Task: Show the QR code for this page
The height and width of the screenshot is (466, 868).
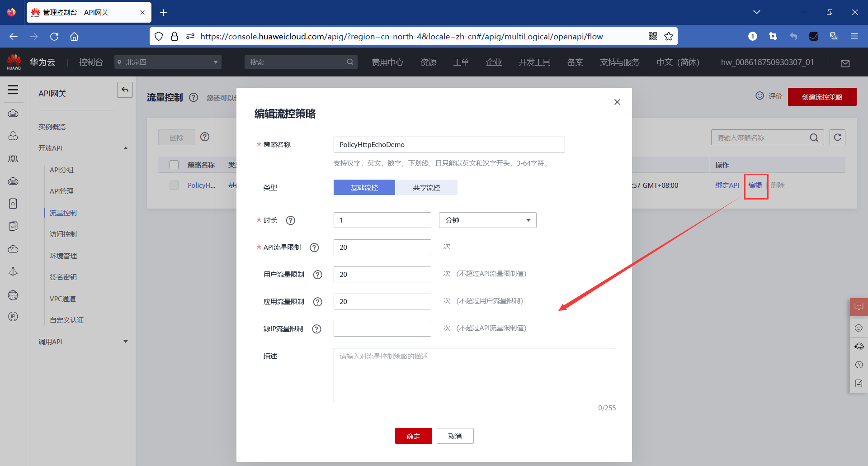Action: (x=653, y=36)
